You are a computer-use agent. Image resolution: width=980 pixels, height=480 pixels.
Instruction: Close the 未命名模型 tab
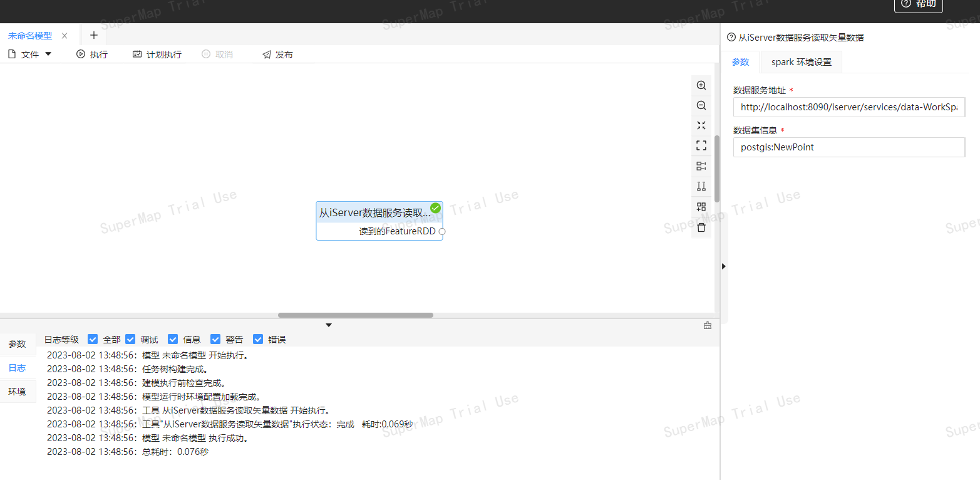64,36
